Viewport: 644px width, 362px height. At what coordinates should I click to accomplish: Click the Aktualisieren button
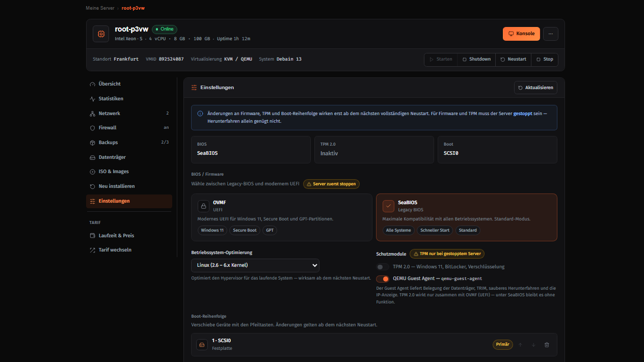click(x=535, y=88)
